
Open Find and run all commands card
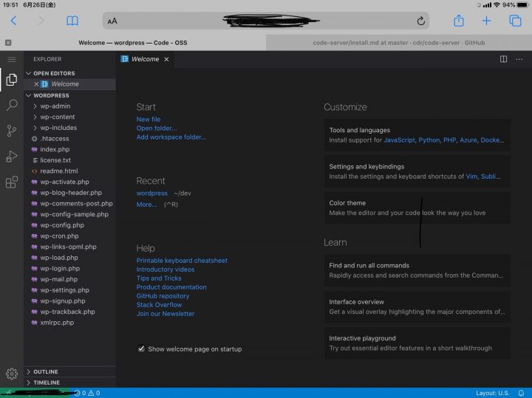417,270
